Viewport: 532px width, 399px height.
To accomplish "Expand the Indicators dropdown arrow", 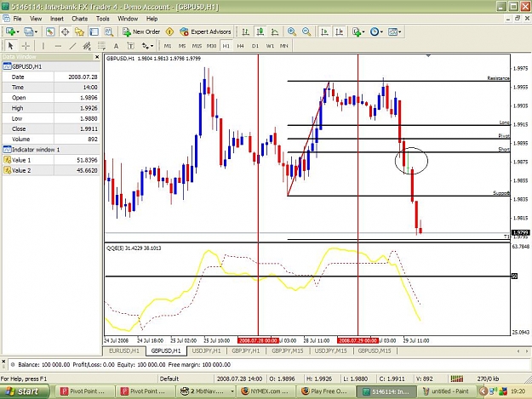I will click(x=363, y=32).
